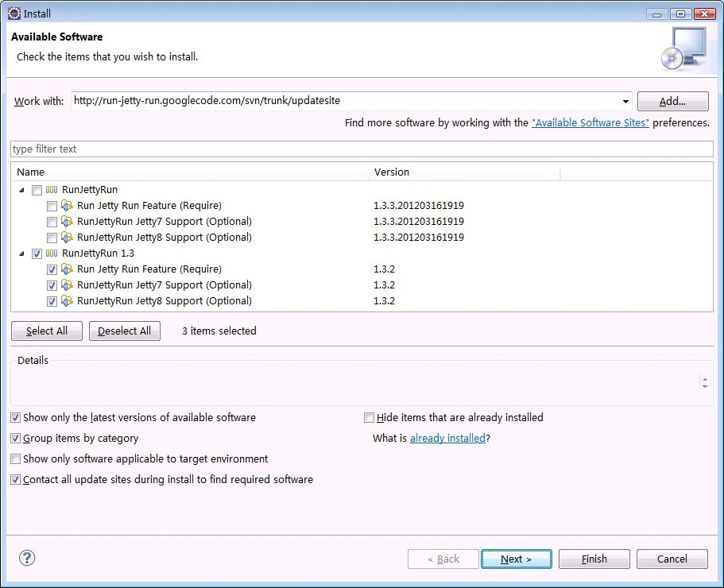Open the Work with site dropdown
Viewport: 724px width, 588px height.
(625, 101)
